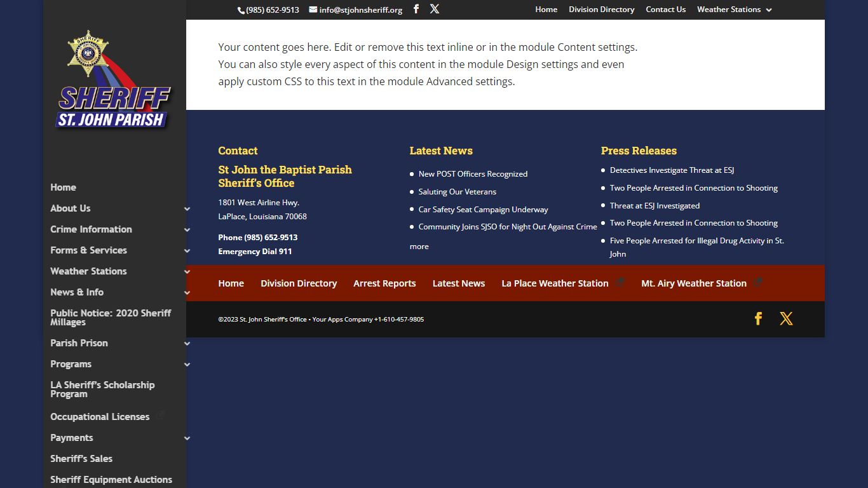This screenshot has width=868, height=488.
Task: Open Sheriff Equipment Auctions link
Action: point(111,480)
